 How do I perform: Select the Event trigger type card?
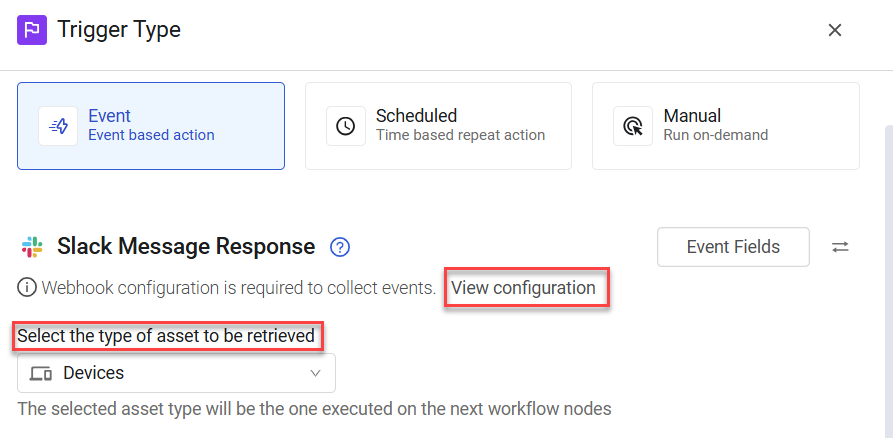(x=151, y=126)
